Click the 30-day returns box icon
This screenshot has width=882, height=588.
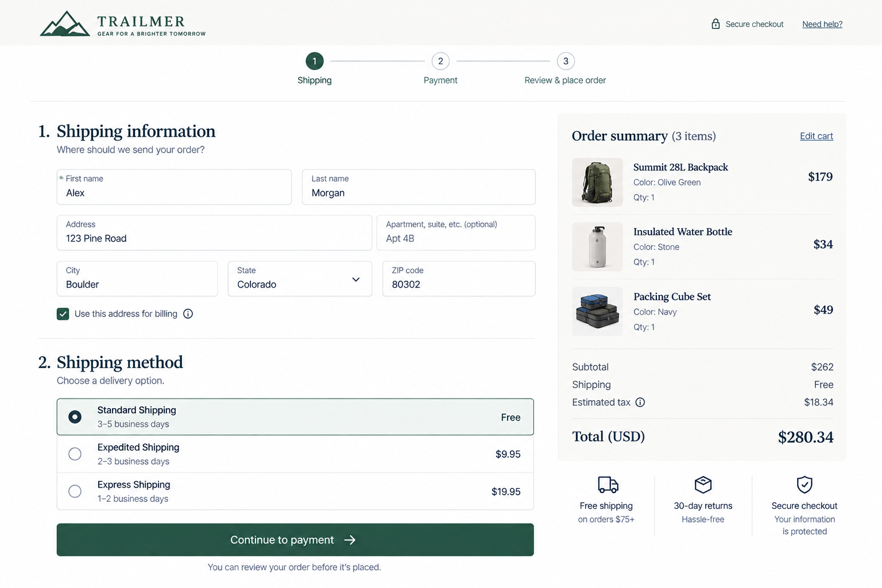tap(703, 485)
